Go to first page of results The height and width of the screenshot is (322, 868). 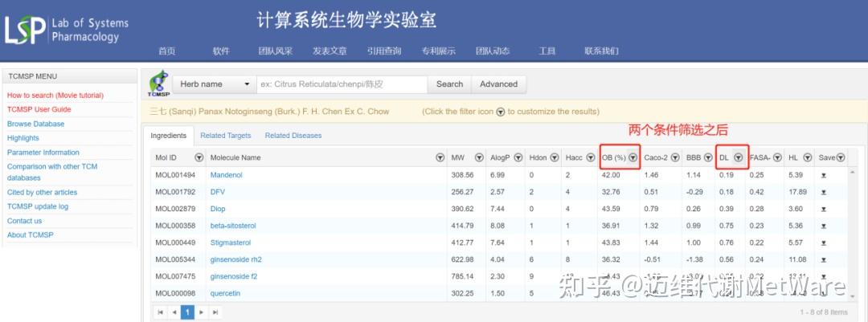160,312
